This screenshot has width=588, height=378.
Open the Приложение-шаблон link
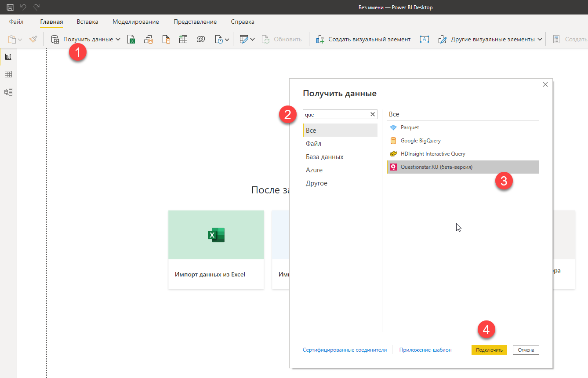(x=425, y=350)
